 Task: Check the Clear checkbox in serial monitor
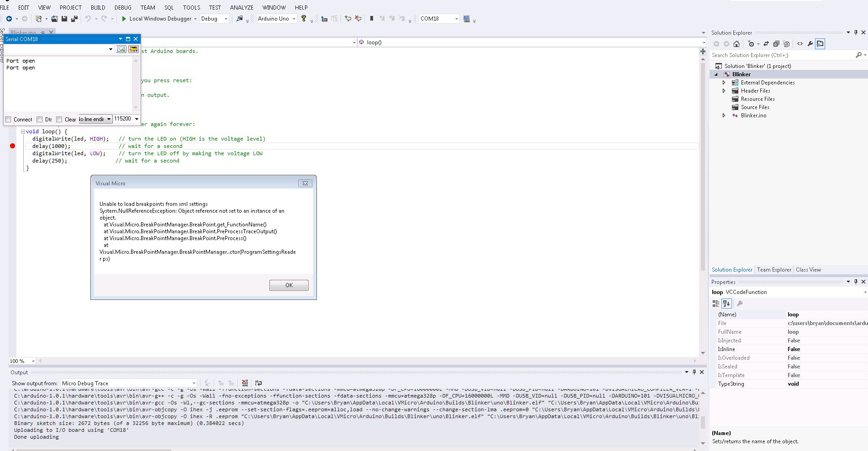pos(59,120)
